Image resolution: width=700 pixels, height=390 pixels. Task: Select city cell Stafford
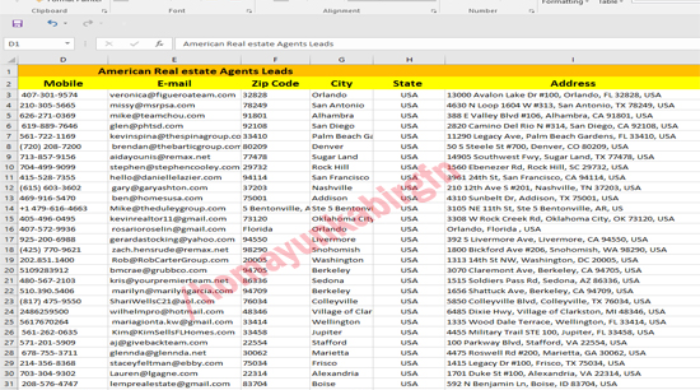(x=342, y=342)
